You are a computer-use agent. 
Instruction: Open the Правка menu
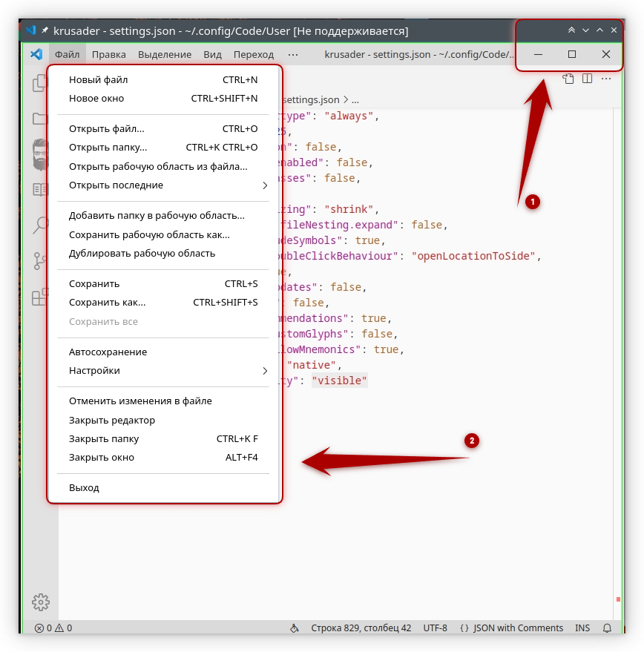point(108,54)
